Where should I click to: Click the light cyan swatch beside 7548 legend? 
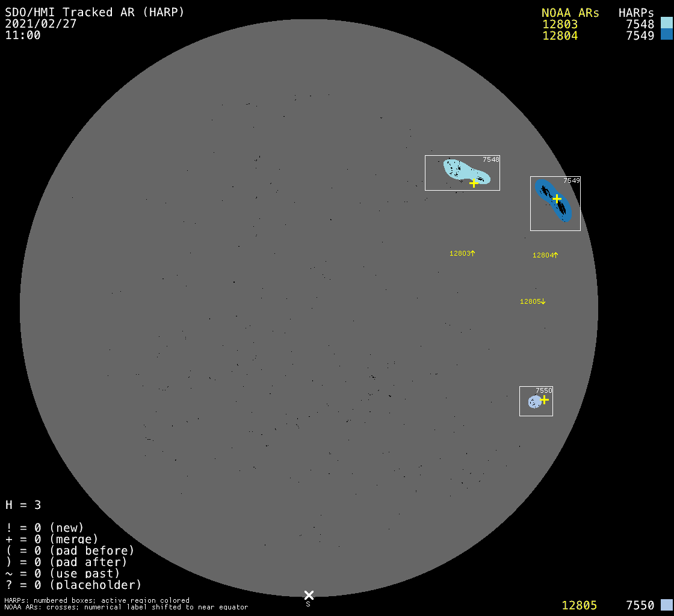[x=666, y=23]
